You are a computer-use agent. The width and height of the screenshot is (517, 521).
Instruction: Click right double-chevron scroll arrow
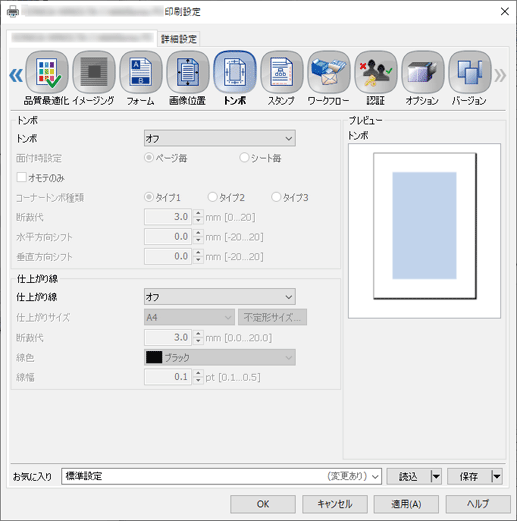point(500,75)
